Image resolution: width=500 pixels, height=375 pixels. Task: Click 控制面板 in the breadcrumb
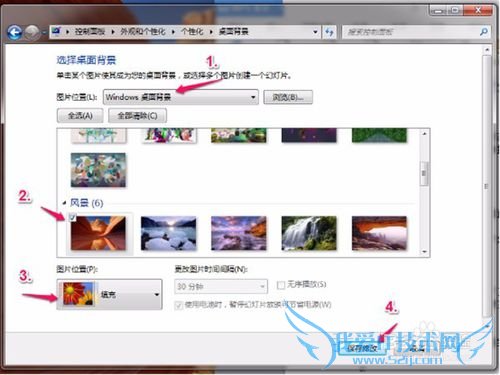(x=89, y=32)
